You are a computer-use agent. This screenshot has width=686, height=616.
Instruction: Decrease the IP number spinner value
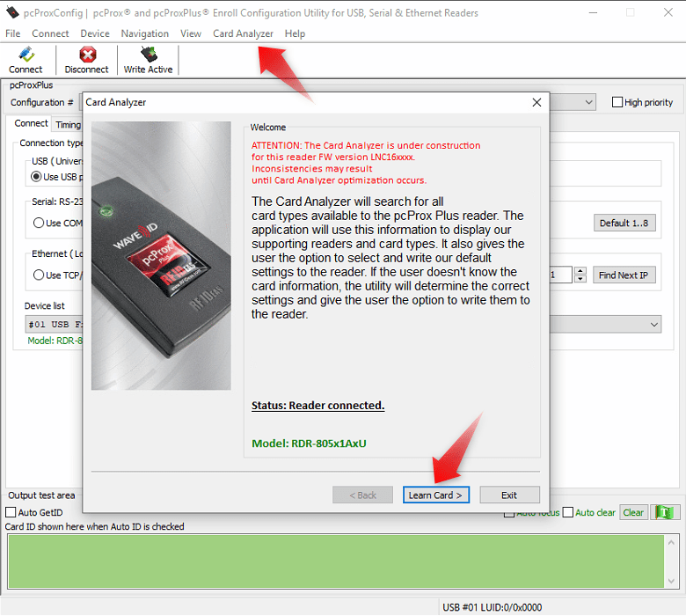point(580,279)
